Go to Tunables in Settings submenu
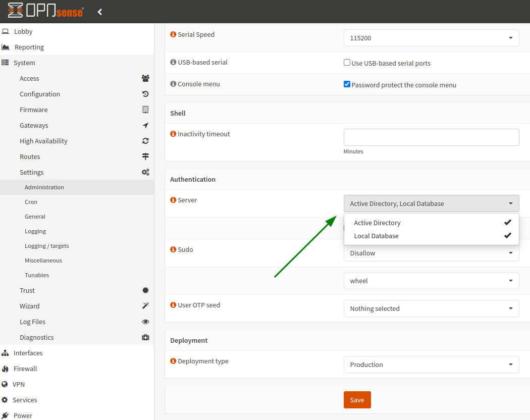The image size is (530, 420). (x=37, y=275)
